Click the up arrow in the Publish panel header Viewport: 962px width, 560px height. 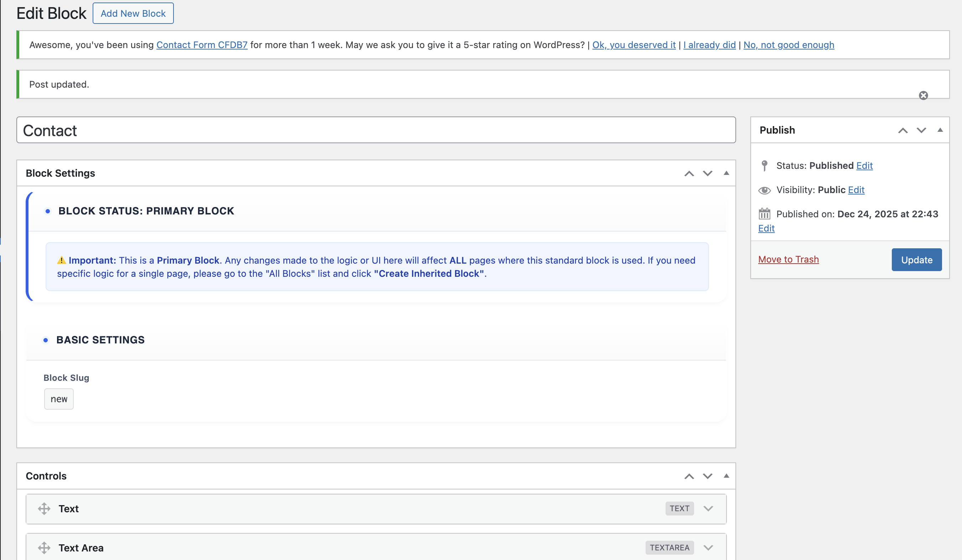(x=902, y=130)
